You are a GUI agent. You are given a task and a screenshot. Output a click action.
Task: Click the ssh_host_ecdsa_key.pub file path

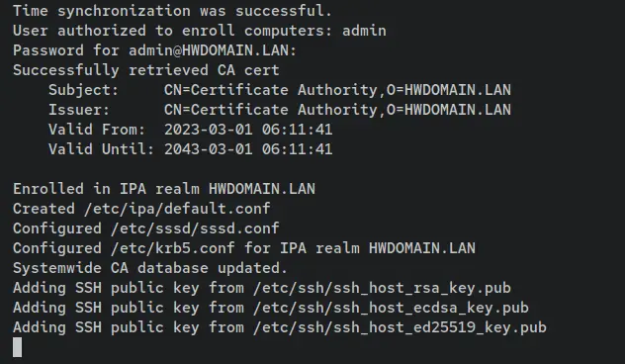(391, 308)
